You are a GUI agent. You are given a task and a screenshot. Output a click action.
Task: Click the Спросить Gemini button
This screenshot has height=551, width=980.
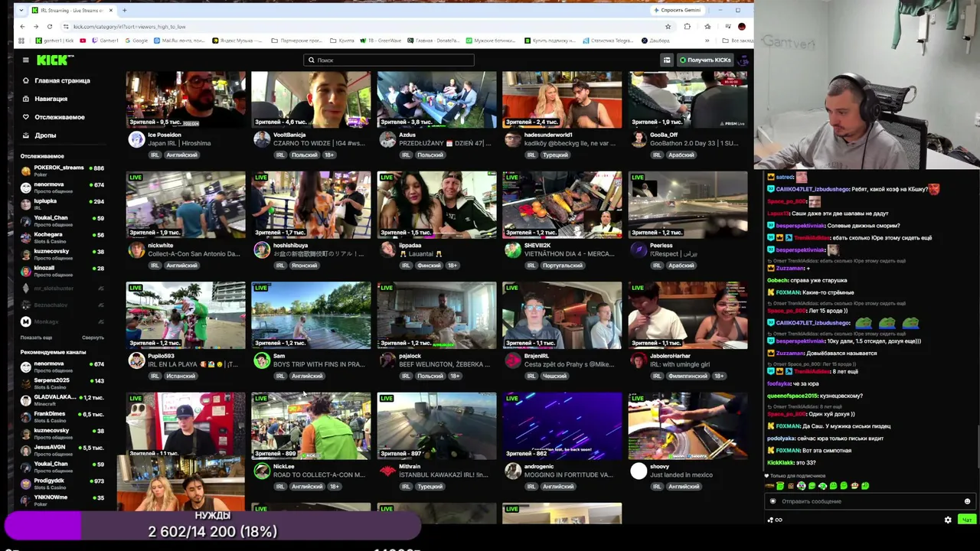tap(678, 10)
